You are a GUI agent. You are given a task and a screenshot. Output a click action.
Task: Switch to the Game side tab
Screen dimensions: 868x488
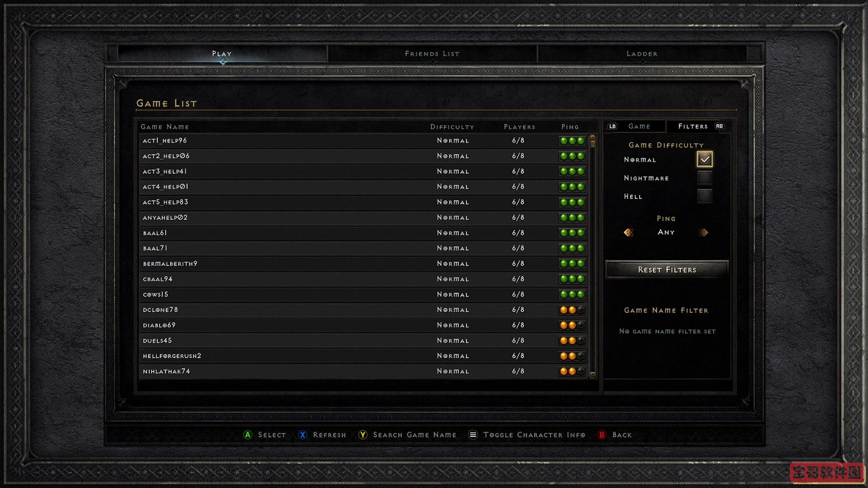(x=639, y=126)
